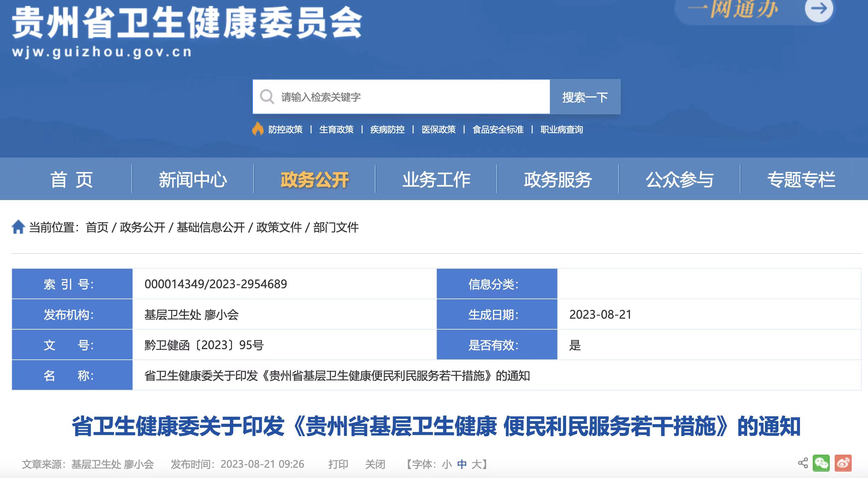Screen dimensions: 868x478
Task: Share article via Weibo icon
Action: coord(843,463)
